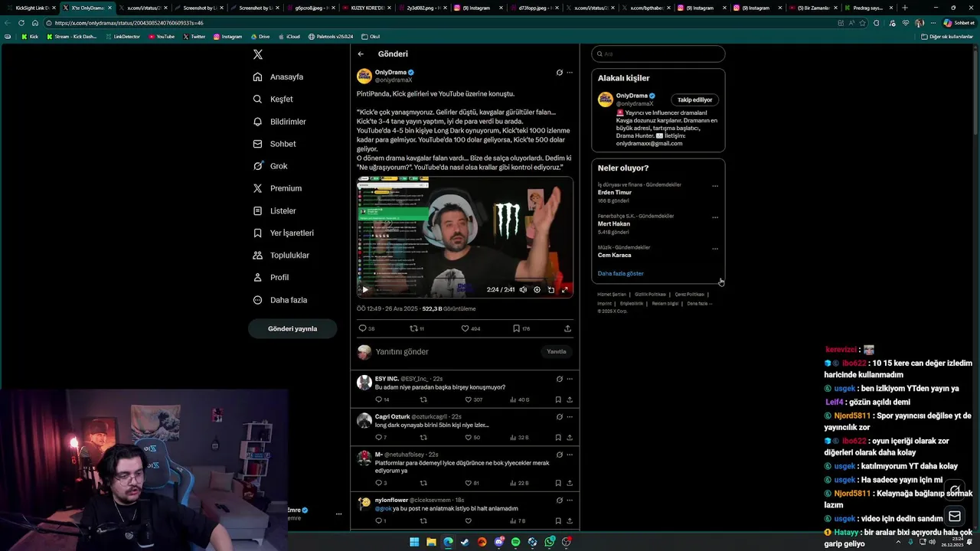The height and width of the screenshot is (551, 980).
Task: Open account menu dots beside Emre
Action: [x=338, y=514]
